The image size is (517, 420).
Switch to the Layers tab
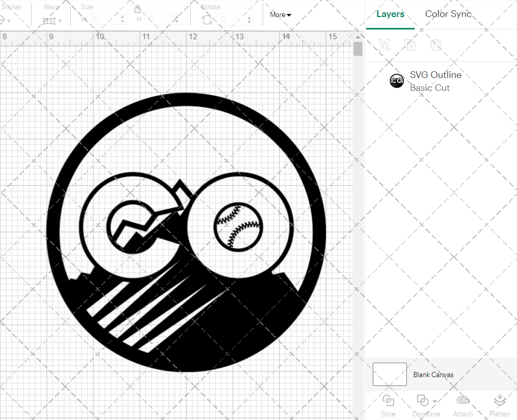(390, 14)
